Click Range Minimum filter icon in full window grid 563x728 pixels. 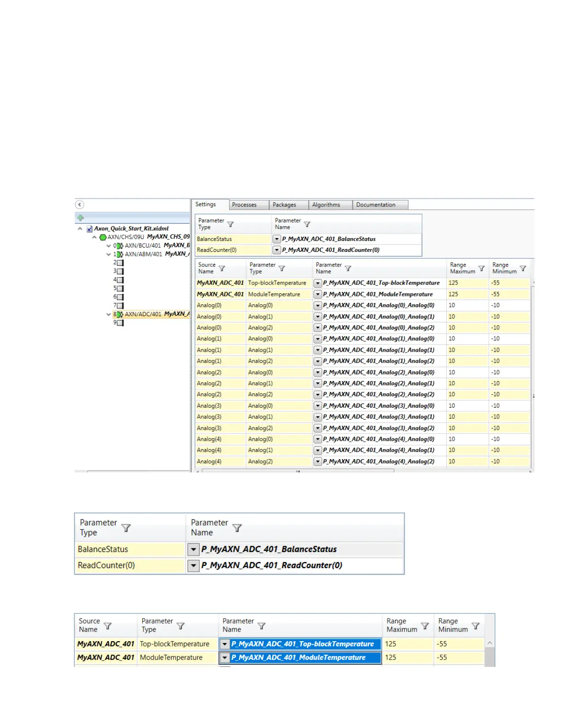coord(523,268)
